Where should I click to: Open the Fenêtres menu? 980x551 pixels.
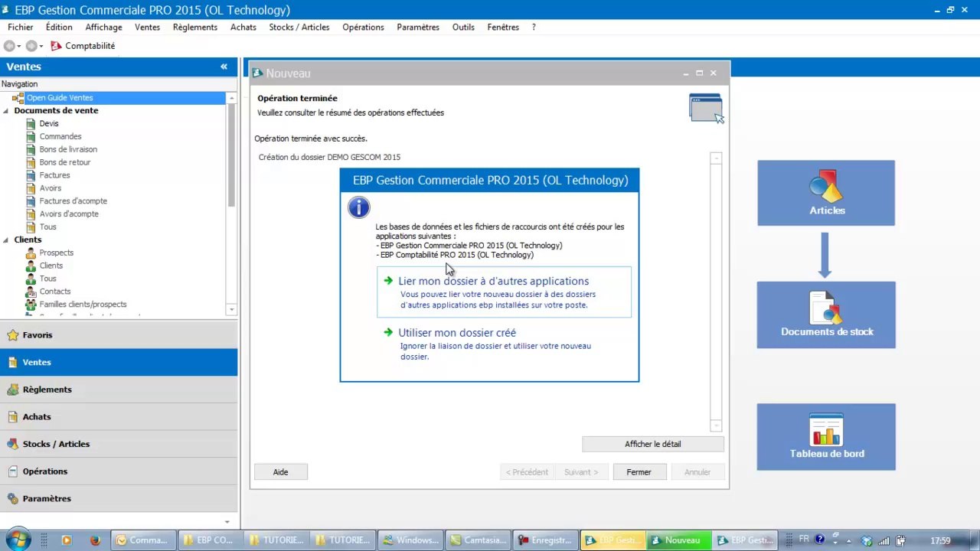point(503,27)
